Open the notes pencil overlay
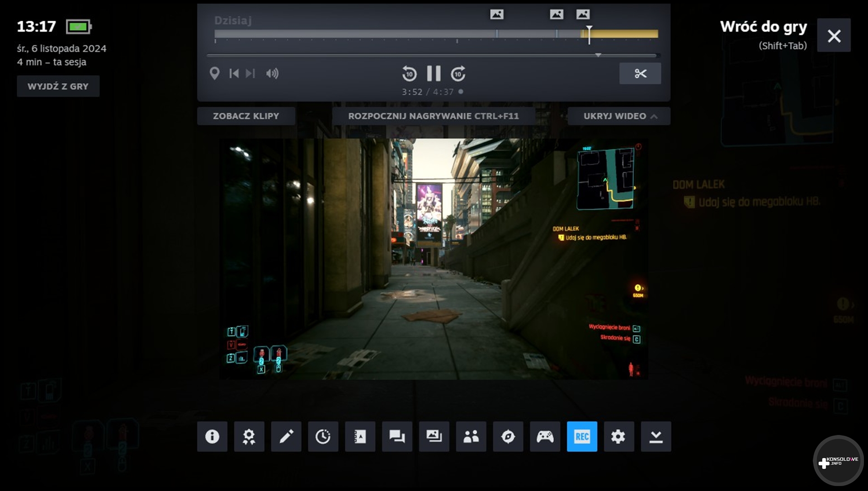The image size is (868, 491). [x=286, y=436]
